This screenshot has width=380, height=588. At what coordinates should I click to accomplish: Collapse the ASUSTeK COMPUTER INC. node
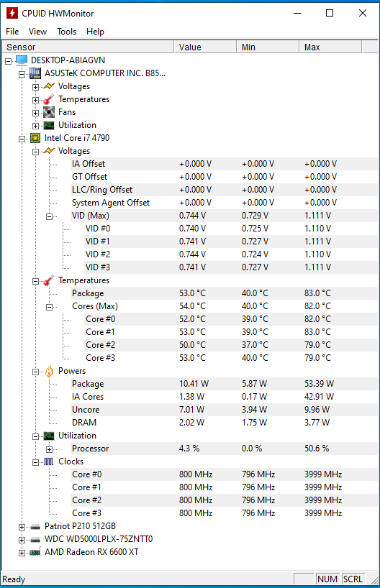tap(22, 74)
